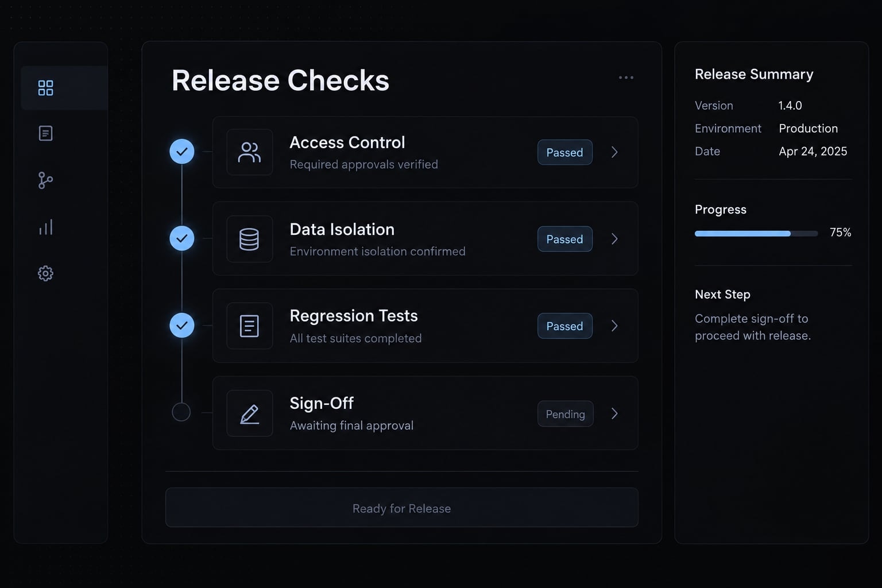Click the version value 1.4.0
882x588 pixels.
(790, 106)
